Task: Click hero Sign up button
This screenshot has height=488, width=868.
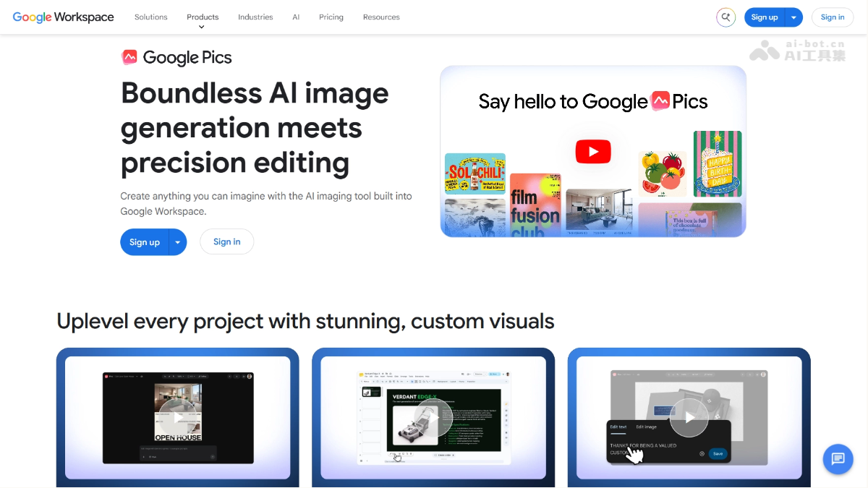Action: pyautogui.click(x=145, y=242)
